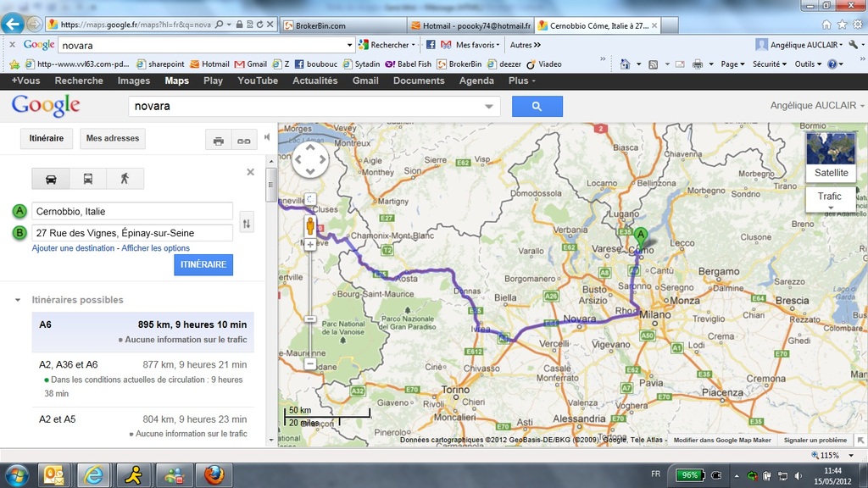Open the Plus menu in Google bar
This screenshot has width=868, height=488.
click(x=521, y=80)
